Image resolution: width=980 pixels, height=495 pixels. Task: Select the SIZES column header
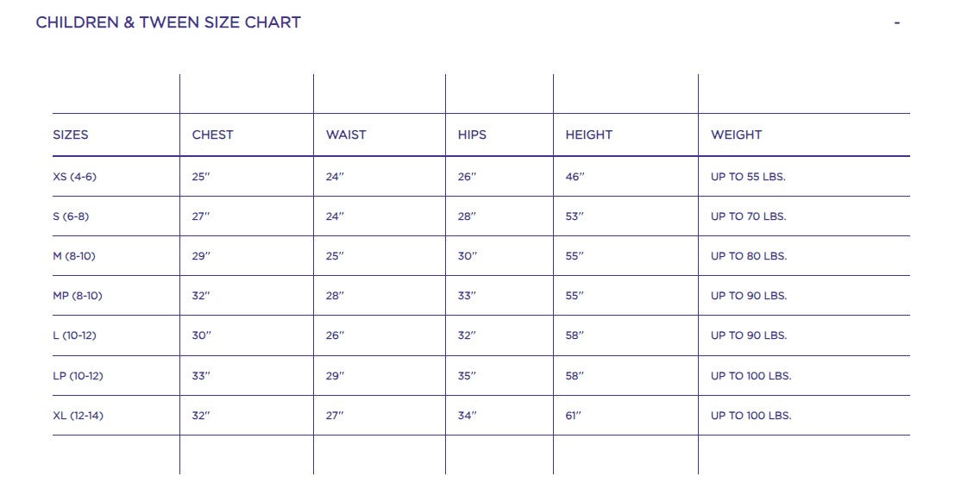[71, 135]
